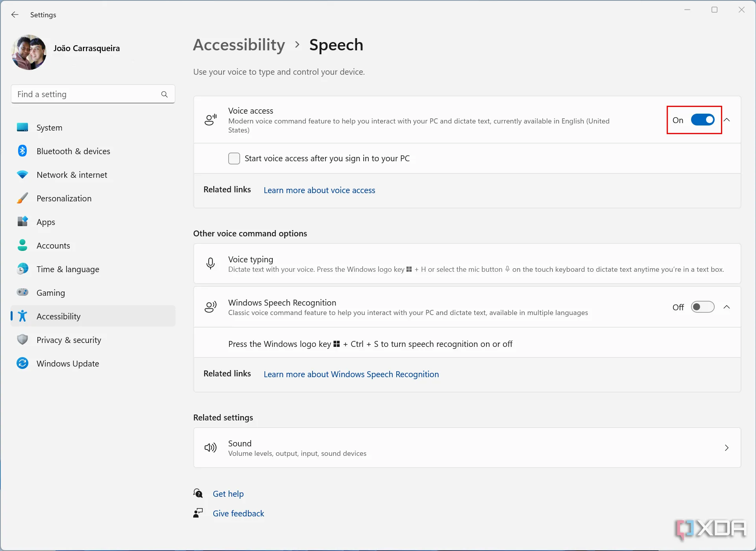Open Learn more about Windows Speech Recognition
Image resolution: width=756 pixels, height=551 pixels.
pyautogui.click(x=351, y=374)
